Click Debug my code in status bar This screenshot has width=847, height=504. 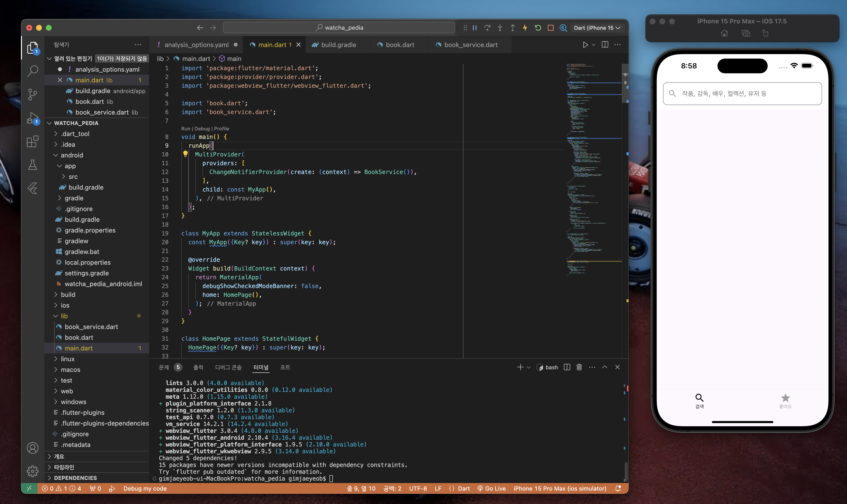(144, 488)
